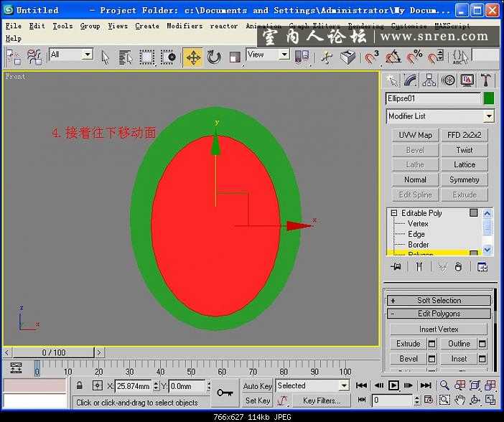
Task: Select the Move tool in toolbar
Action: (x=192, y=57)
